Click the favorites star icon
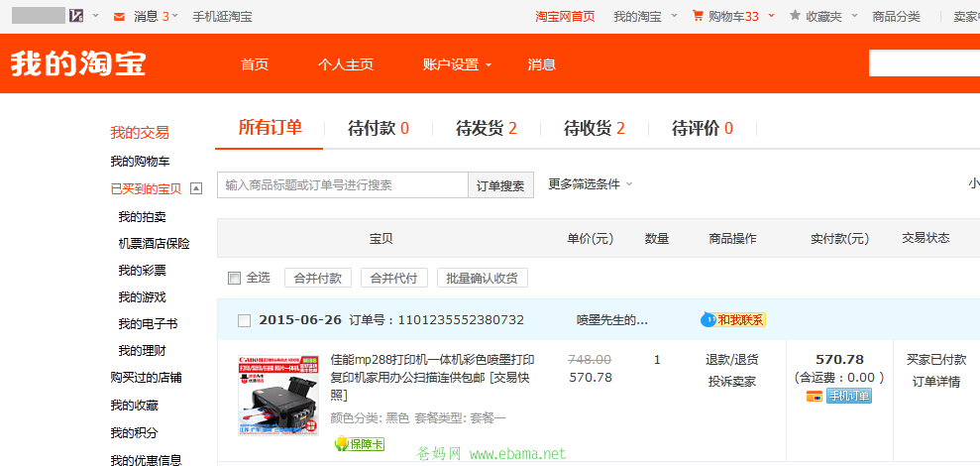 [x=795, y=15]
